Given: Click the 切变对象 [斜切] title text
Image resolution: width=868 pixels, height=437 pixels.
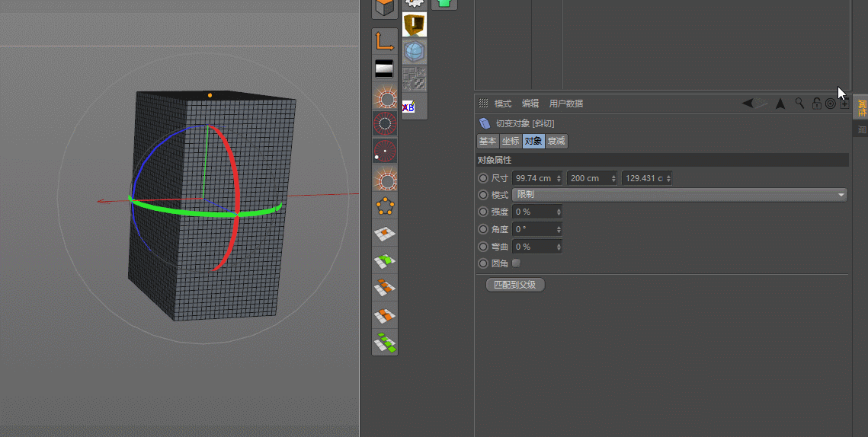Looking at the screenshot, I should 525,123.
